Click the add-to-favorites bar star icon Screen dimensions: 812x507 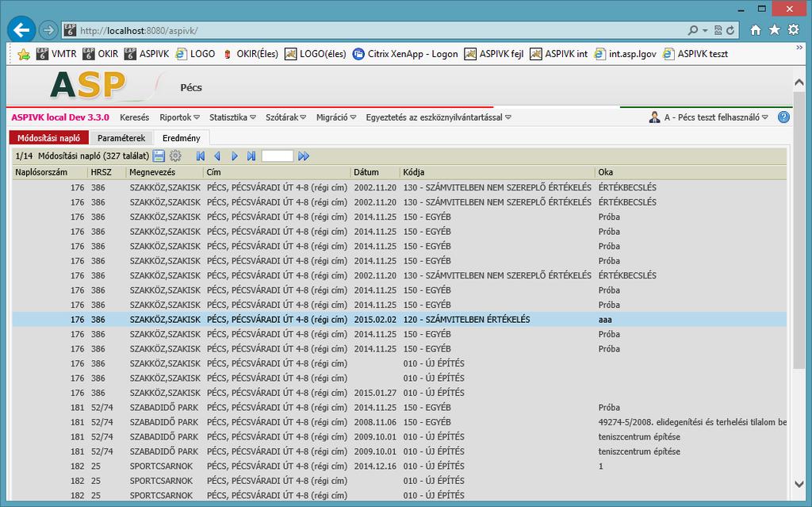coord(23,54)
